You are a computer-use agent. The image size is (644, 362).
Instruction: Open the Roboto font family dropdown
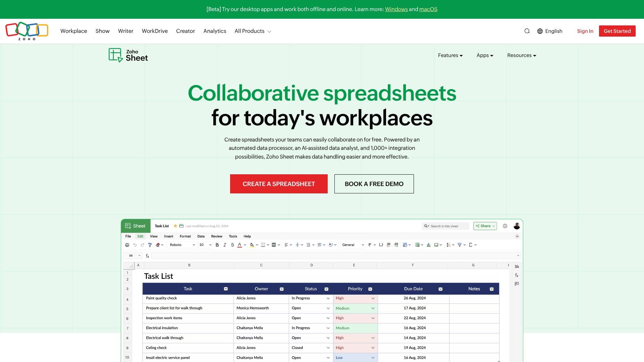pos(182,245)
